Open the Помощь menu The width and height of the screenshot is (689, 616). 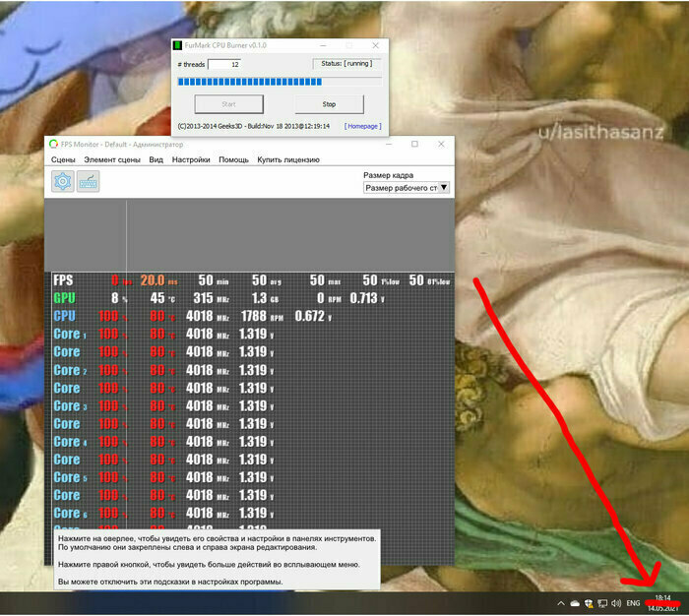tap(233, 160)
